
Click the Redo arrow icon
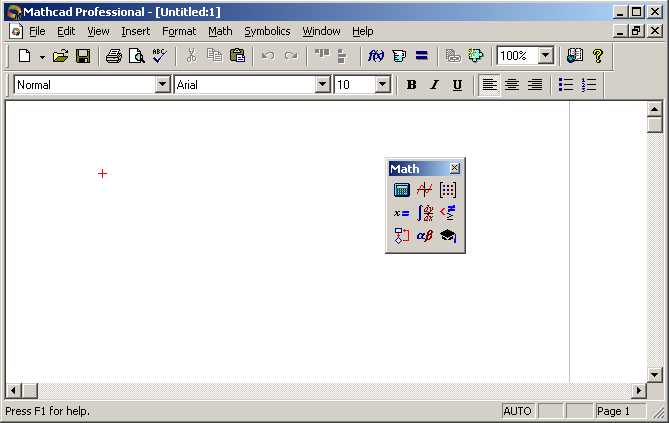click(291, 56)
